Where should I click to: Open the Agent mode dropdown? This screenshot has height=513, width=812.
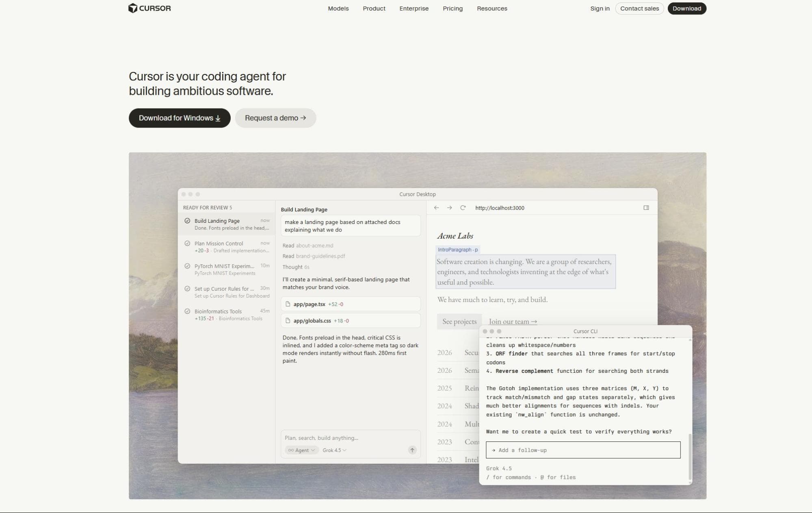point(301,450)
